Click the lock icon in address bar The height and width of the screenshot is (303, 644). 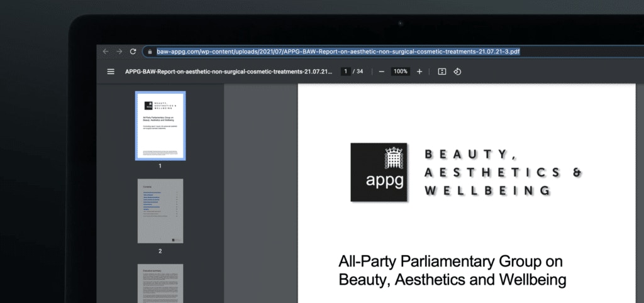150,52
